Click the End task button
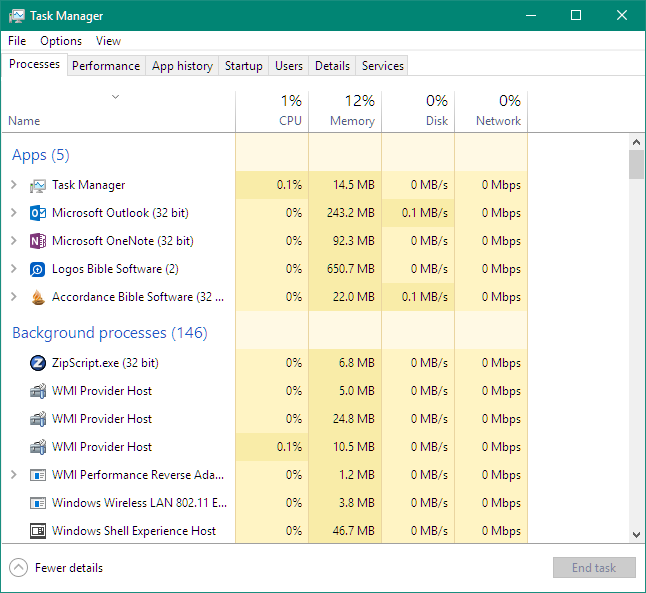Image resolution: width=646 pixels, height=593 pixels. [x=594, y=568]
